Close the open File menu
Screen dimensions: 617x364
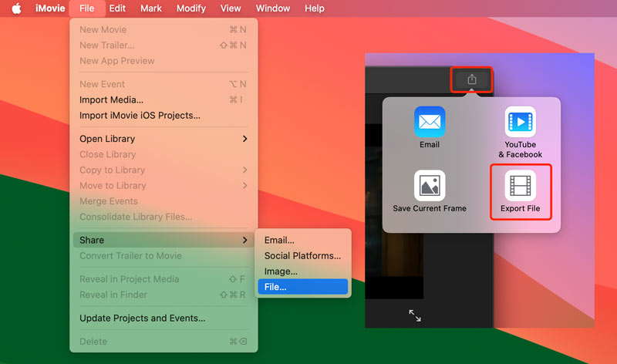86,8
